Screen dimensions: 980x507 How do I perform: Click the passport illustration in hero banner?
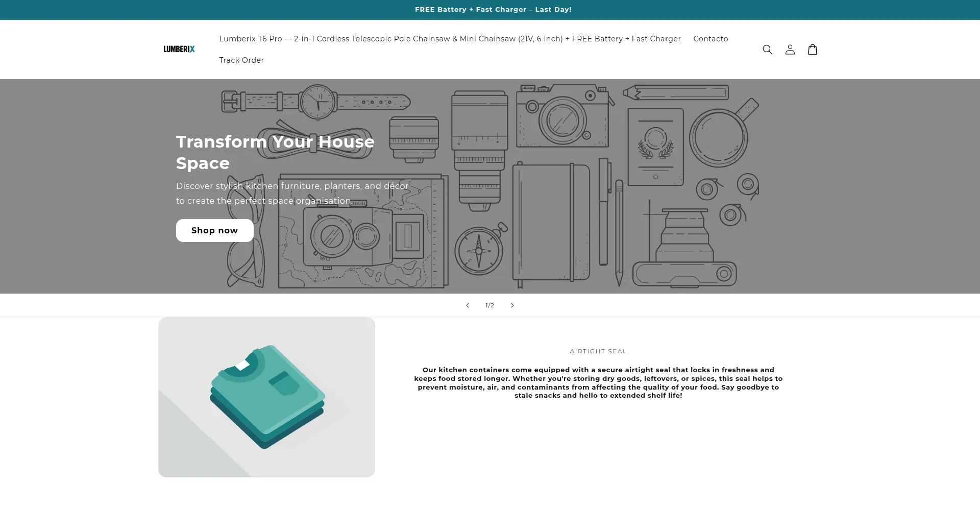(x=655, y=147)
